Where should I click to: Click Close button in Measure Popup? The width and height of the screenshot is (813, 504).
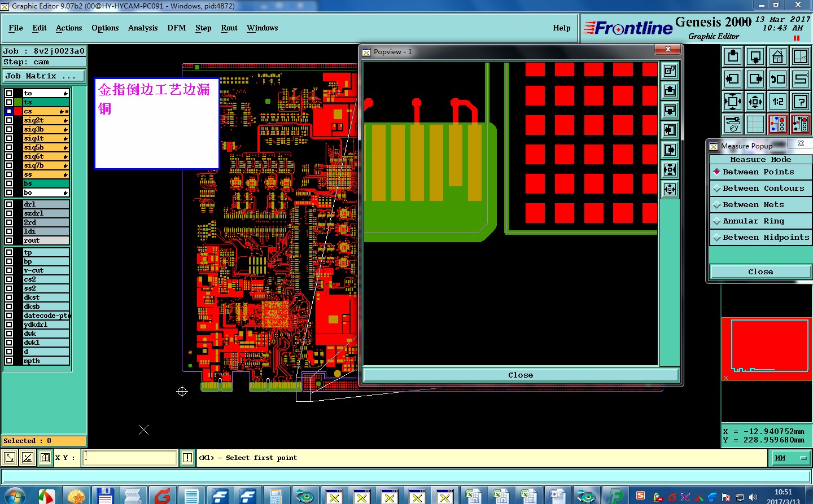[x=760, y=272]
